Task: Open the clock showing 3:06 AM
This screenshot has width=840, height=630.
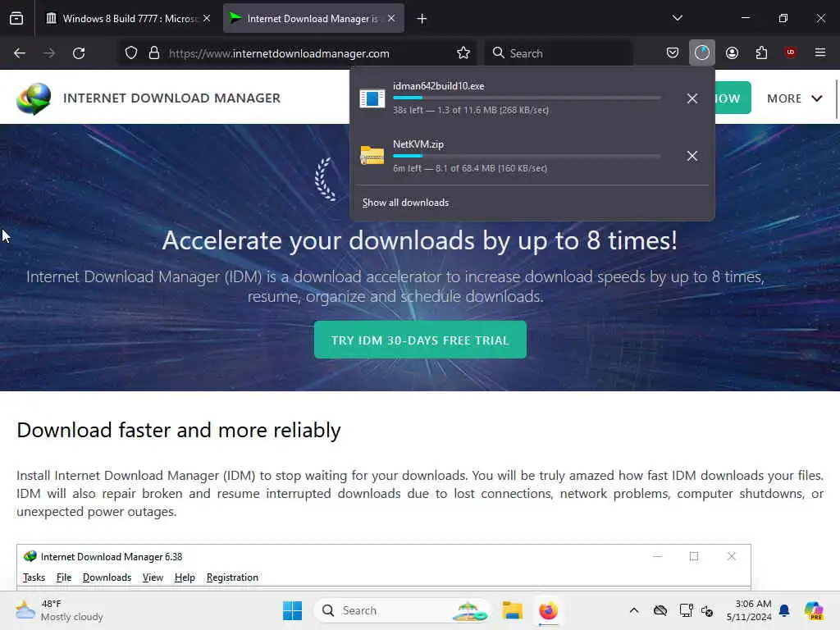Action: coord(749,610)
